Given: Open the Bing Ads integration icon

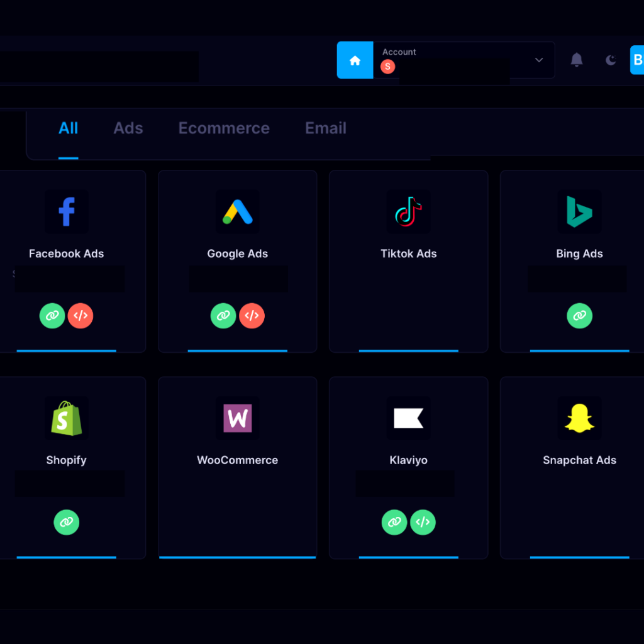Looking at the screenshot, I should coord(579,212).
